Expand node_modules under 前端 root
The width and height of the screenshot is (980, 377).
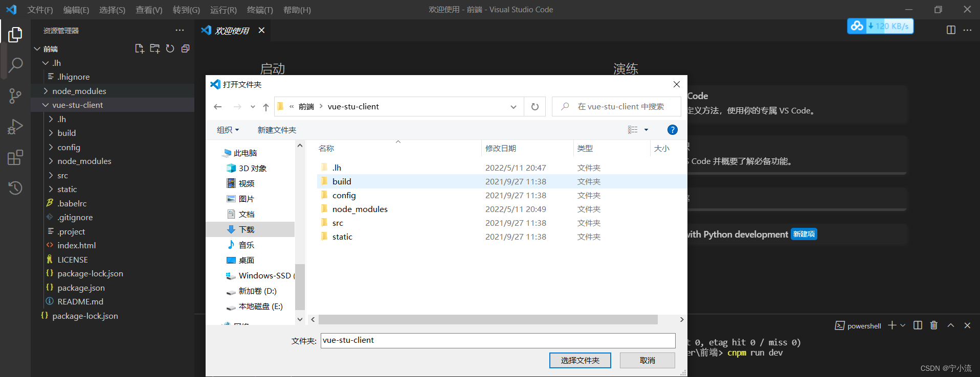tap(46, 91)
